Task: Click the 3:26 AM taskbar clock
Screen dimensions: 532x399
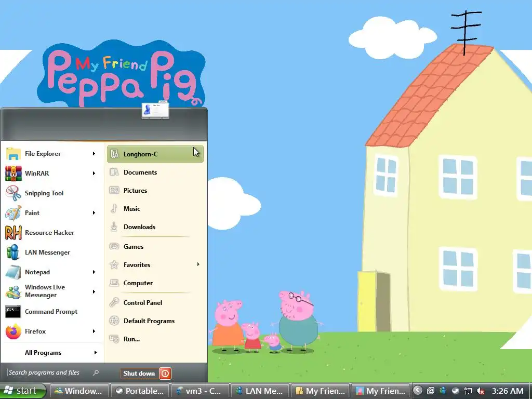Action: tap(508, 391)
